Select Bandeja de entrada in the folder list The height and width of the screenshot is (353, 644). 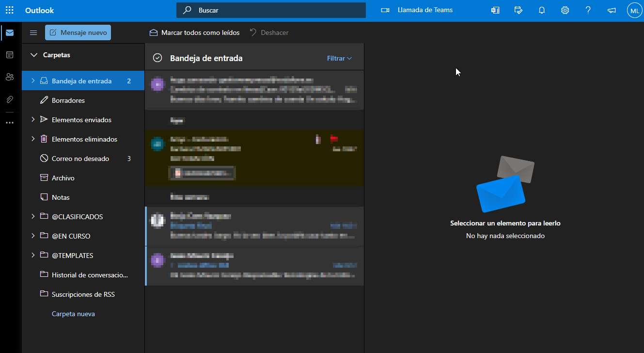[83, 81]
